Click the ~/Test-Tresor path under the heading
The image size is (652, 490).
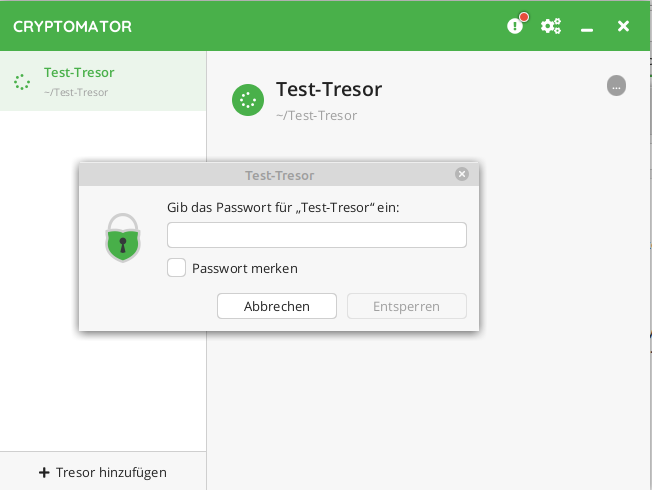316,115
